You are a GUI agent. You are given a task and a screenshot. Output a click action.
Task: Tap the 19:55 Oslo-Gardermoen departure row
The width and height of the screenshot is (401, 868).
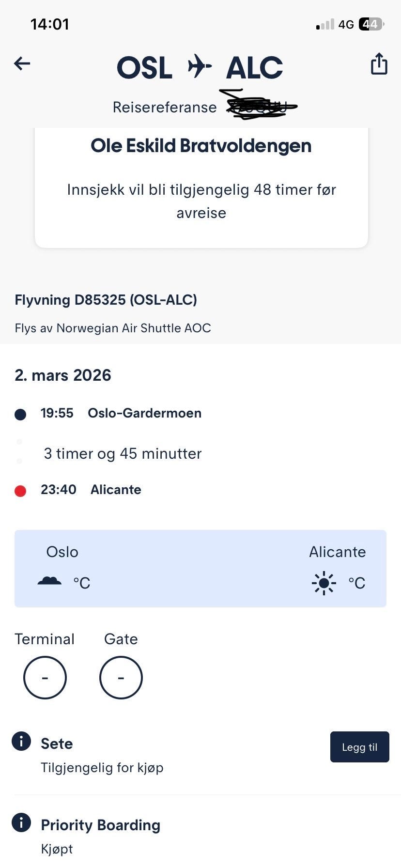121,413
